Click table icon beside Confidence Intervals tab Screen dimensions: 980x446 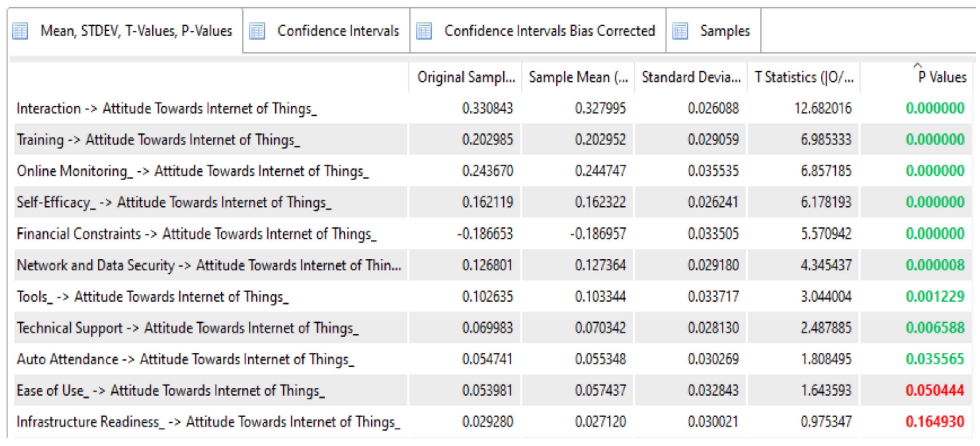pyautogui.click(x=257, y=31)
